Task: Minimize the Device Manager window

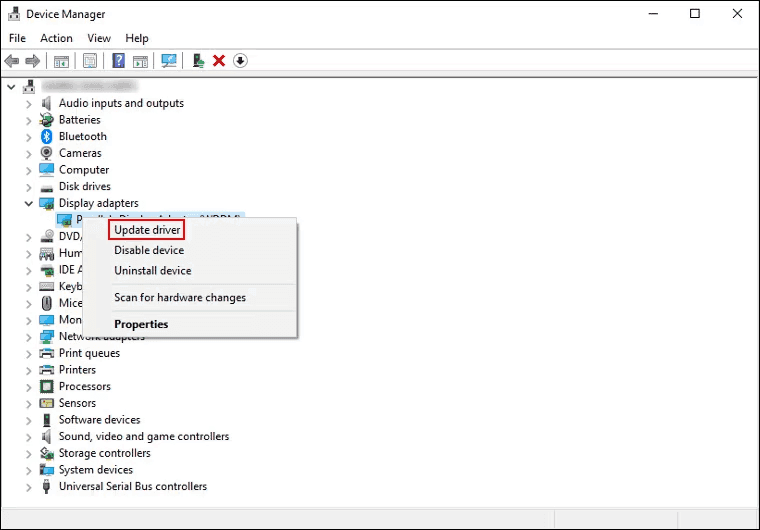Action: point(653,14)
